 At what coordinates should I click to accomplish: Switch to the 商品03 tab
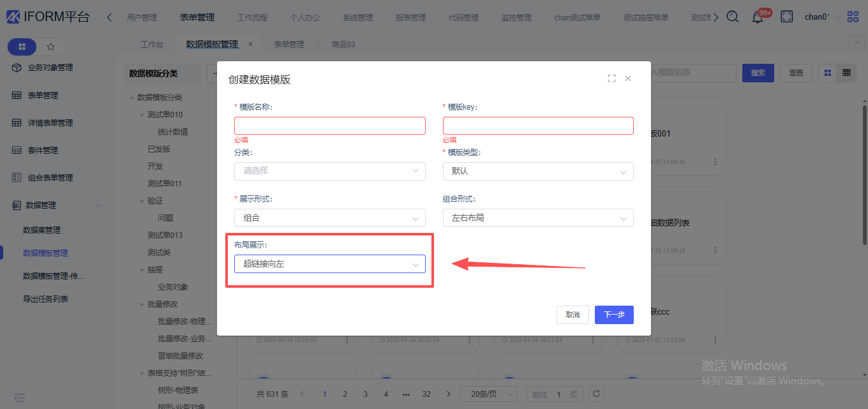click(343, 45)
